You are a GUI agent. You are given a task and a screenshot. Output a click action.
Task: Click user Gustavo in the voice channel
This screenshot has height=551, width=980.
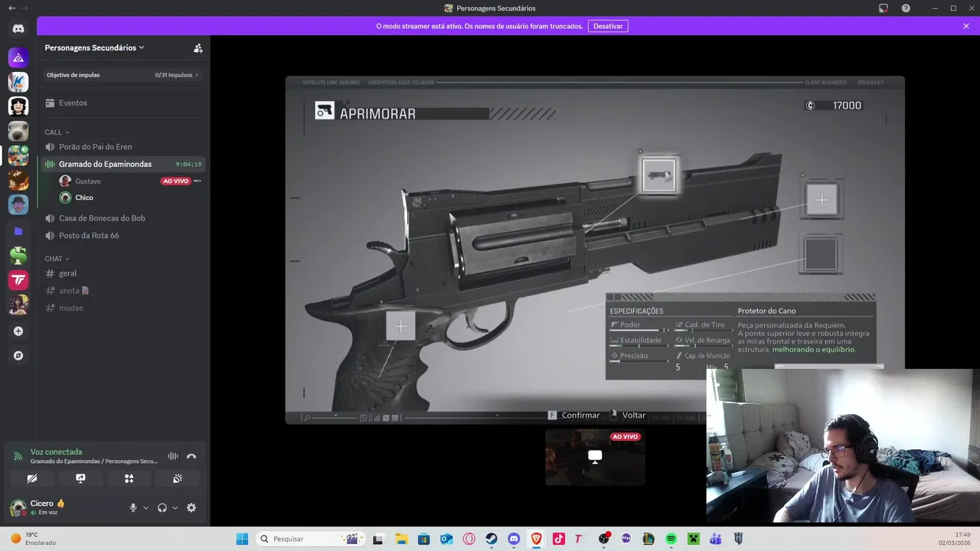[x=87, y=181]
